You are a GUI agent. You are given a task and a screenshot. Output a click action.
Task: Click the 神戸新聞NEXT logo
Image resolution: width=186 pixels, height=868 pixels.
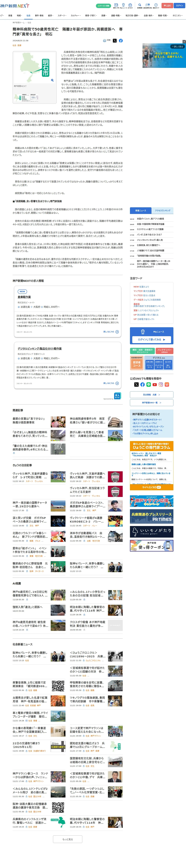point(14,6)
